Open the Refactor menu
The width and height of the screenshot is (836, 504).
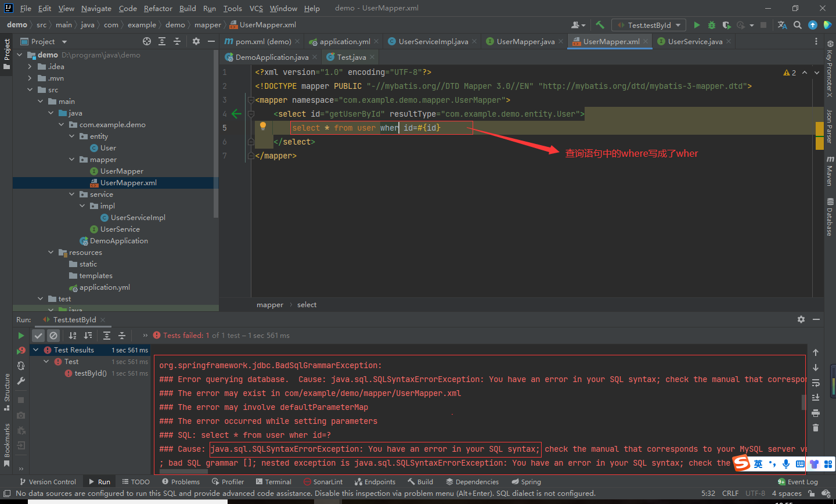pos(158,8)
